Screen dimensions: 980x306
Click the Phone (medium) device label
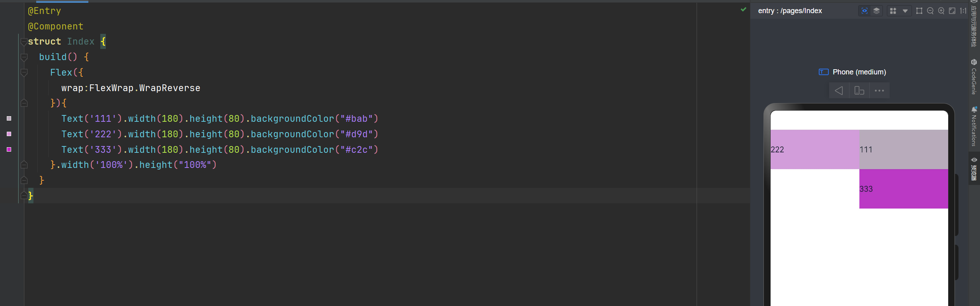859,72
